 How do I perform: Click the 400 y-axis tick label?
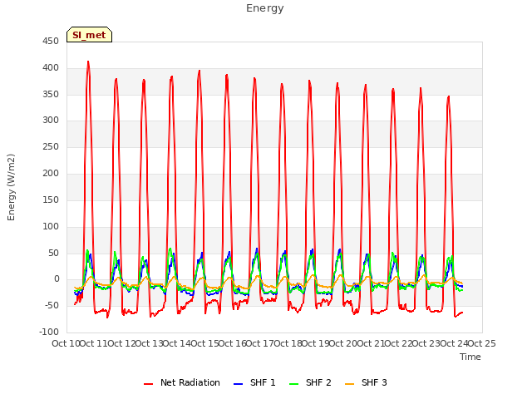pos(51,68)
